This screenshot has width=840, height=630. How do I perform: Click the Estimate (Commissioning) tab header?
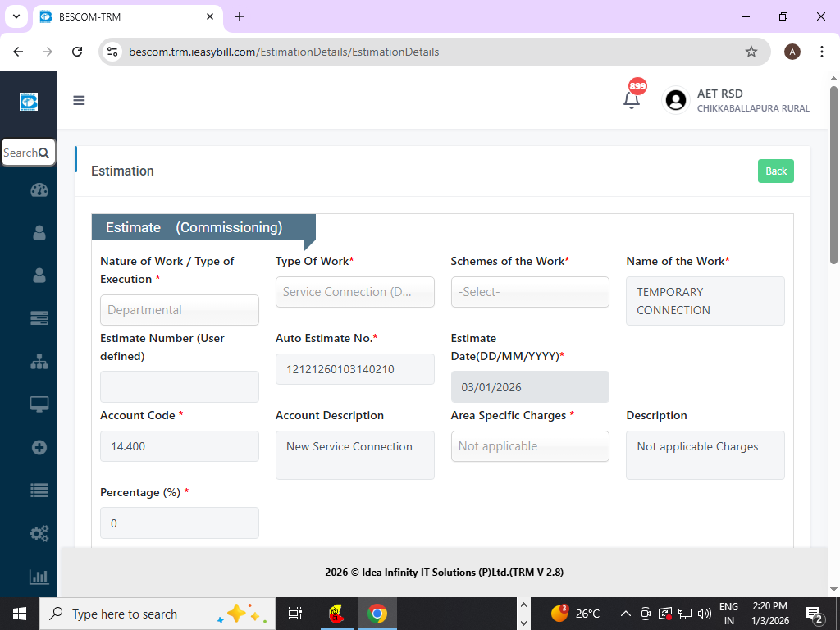(x=203, y=228)
